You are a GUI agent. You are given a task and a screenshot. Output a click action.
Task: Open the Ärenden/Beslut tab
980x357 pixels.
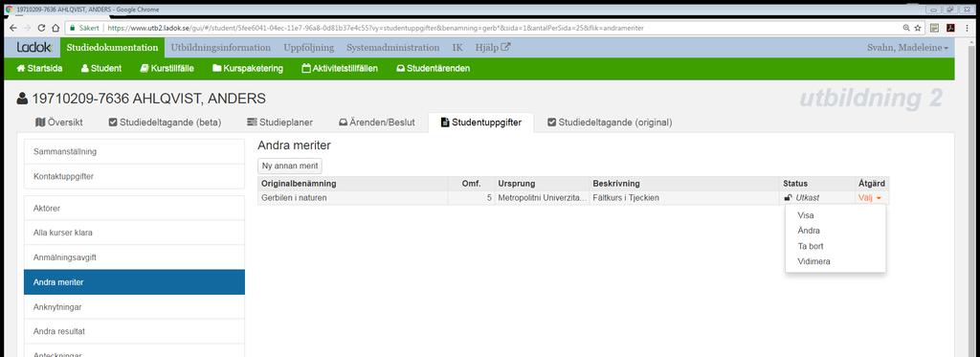[376, 123]
